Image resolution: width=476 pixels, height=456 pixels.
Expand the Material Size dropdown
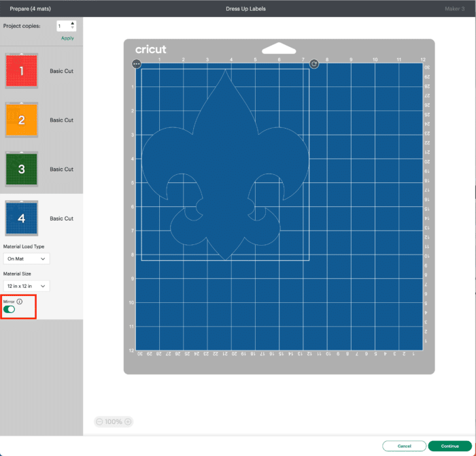coord(27,287)
